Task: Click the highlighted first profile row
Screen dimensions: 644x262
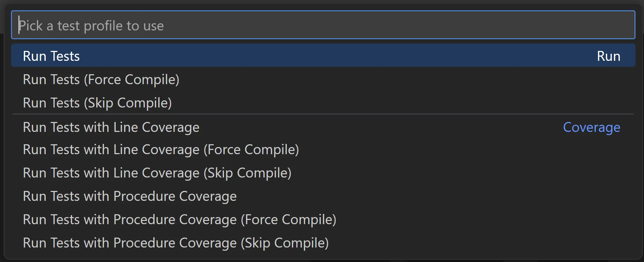Action: (322, 56)
